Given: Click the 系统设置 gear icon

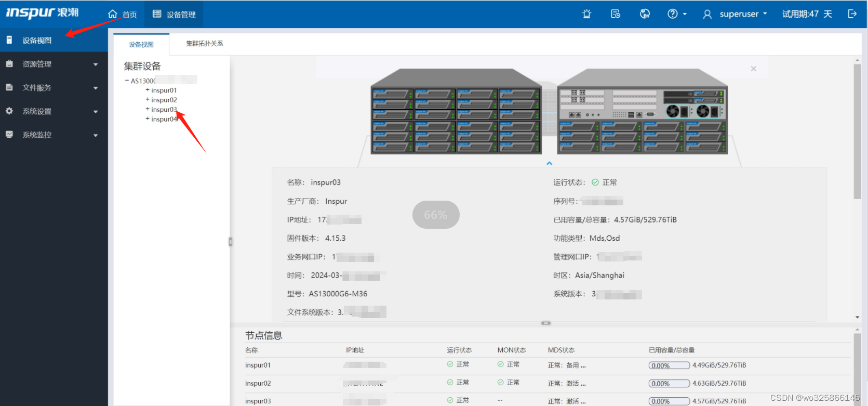Looking at the screenshot, I should point(9,111).
